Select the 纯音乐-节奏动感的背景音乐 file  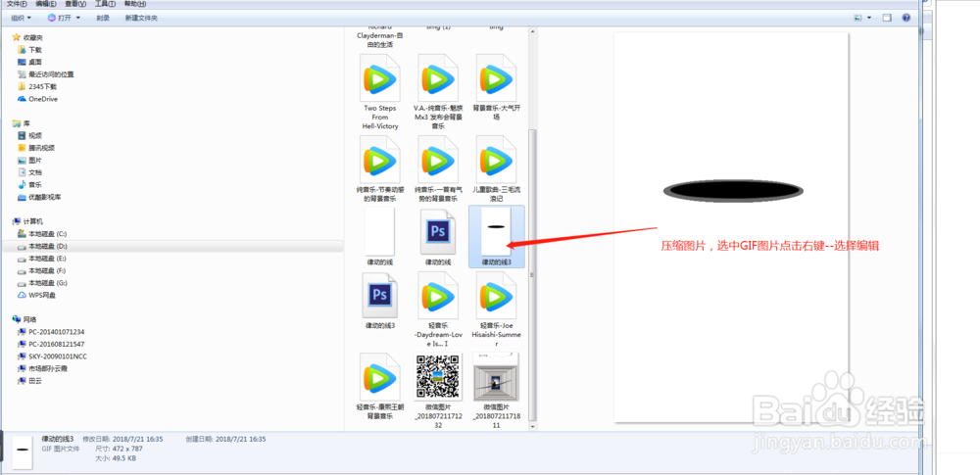pyautogui.click(x=380, y=168)
